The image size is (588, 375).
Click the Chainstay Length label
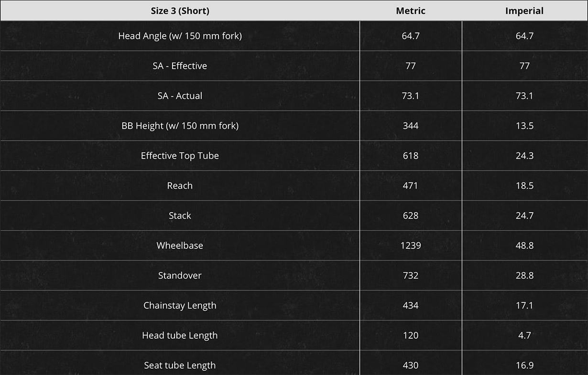click(180, 306)
